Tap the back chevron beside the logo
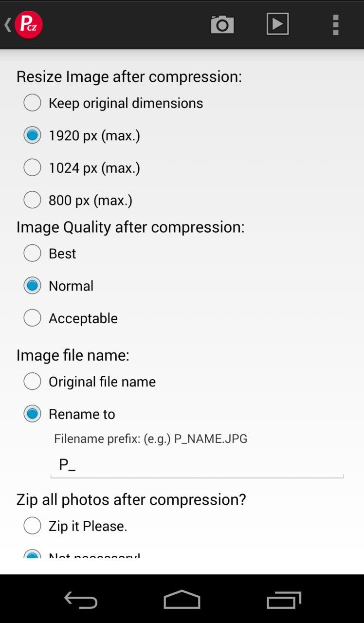The height and width of the screenshot is (623, 364). point(8,24)
